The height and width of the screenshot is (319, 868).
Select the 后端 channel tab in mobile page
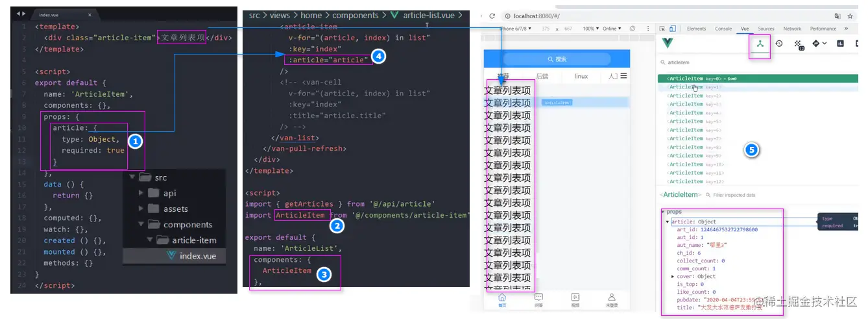point(542,76)
